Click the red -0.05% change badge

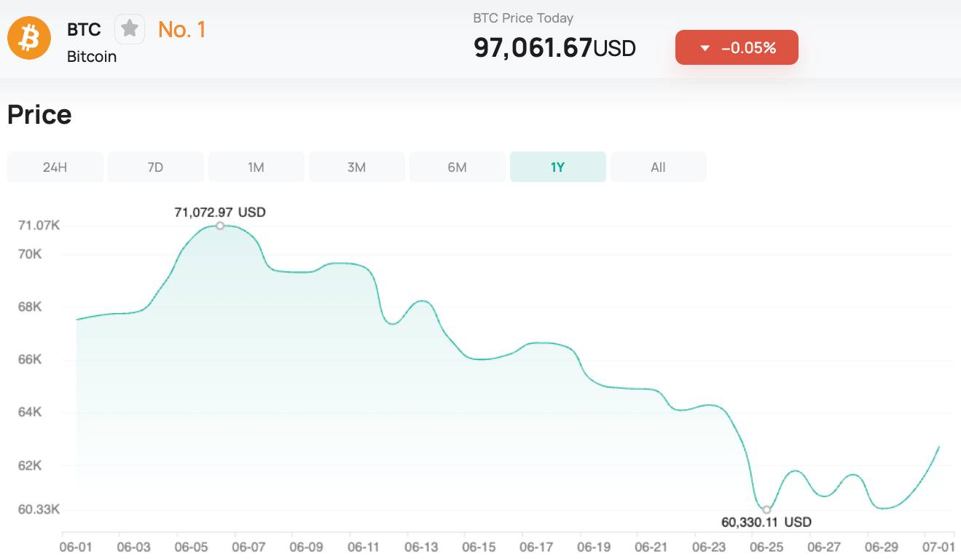[x=737, y=47]
